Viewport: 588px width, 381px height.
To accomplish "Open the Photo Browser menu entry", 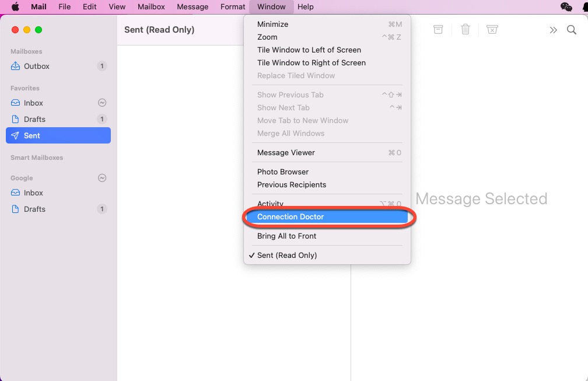I will point(283,172).
